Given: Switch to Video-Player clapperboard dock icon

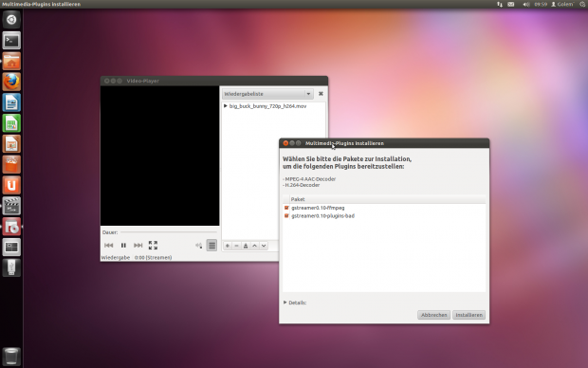Looking at the screenshot, I should point(11,206).
